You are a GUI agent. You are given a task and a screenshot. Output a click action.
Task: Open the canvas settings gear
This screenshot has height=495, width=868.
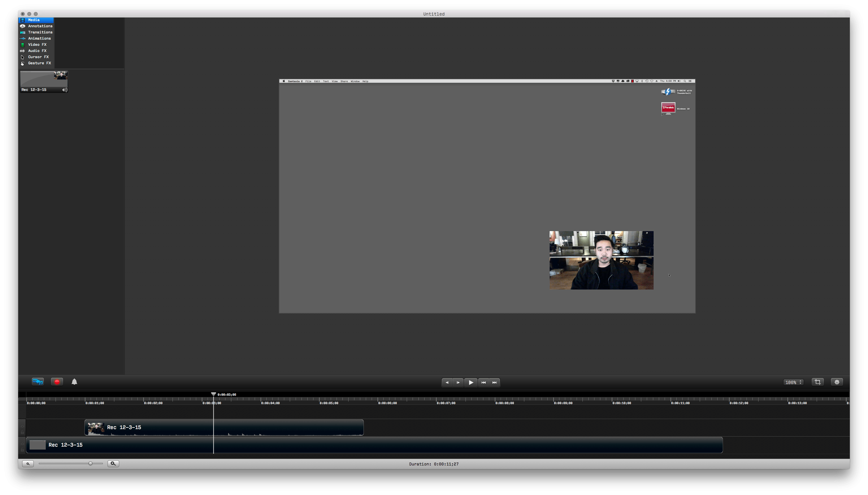click(x=837, y=382)
